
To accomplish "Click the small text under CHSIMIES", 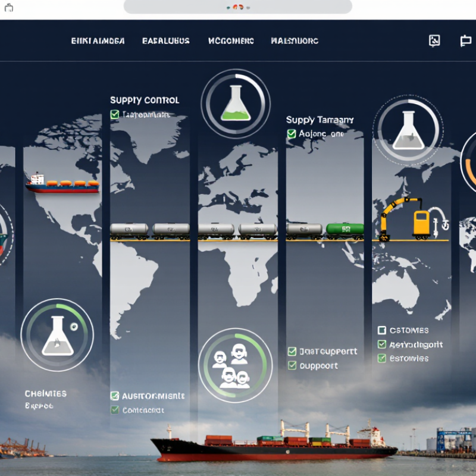I will click(x=39, y=406).
